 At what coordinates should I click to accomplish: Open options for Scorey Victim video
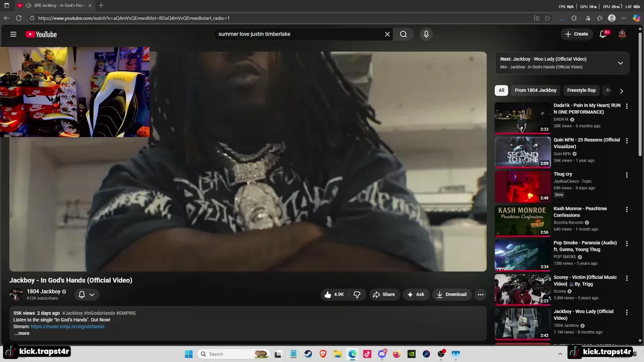tap(627, 278)
